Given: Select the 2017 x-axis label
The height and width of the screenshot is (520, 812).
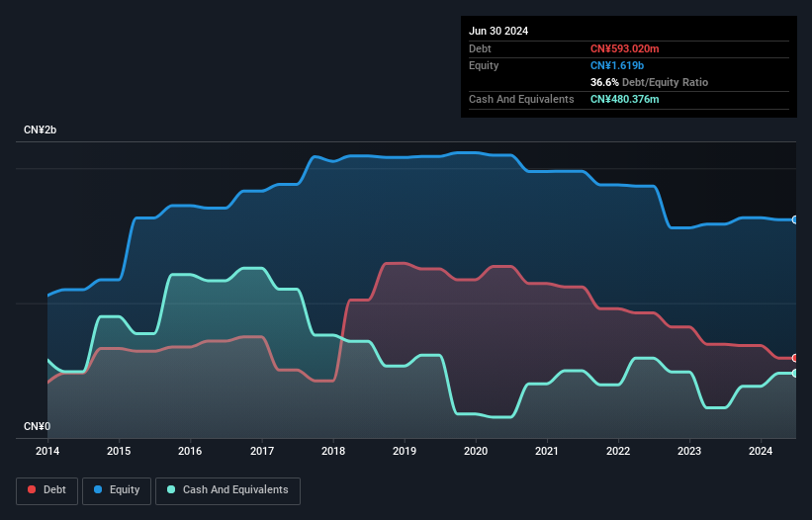Looking at the screenshot, I should (262, 451).
